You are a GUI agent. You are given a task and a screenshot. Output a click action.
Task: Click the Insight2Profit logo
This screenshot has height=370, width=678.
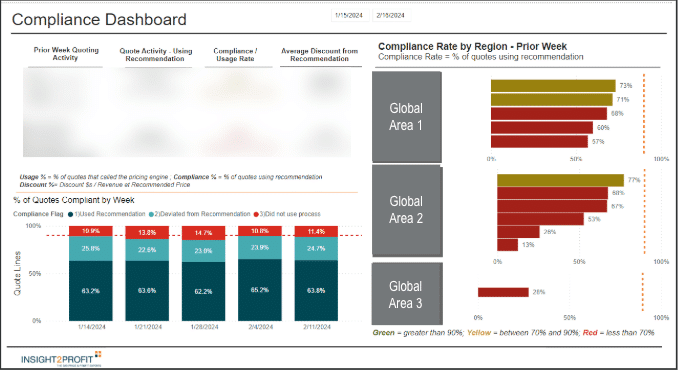pos(61,359)
